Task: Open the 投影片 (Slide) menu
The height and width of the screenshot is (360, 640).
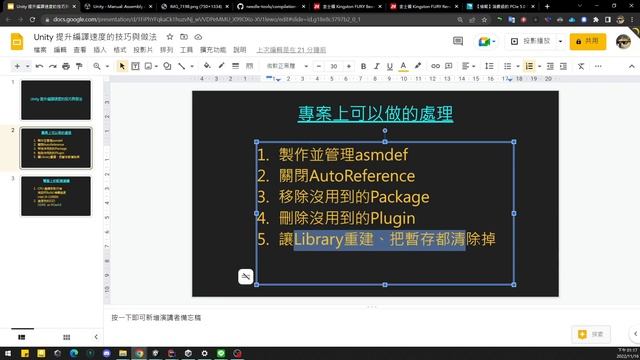Action: pyautogui.click(x=143, y=50)
